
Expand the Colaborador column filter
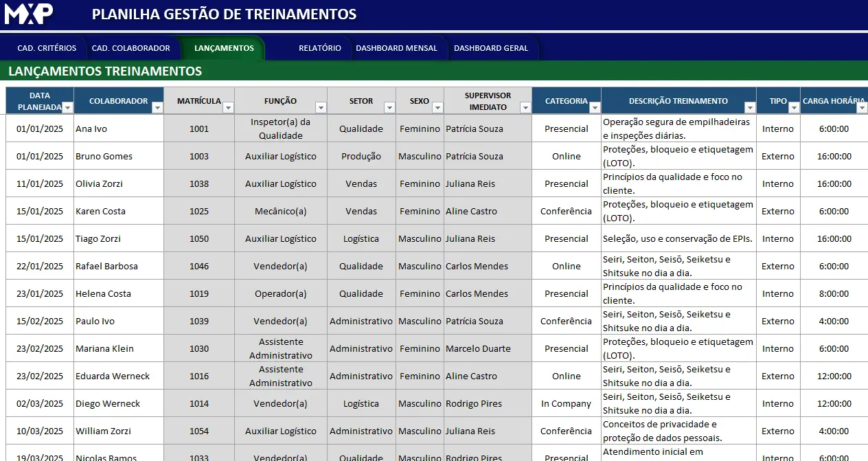click(x=157, y=107)
